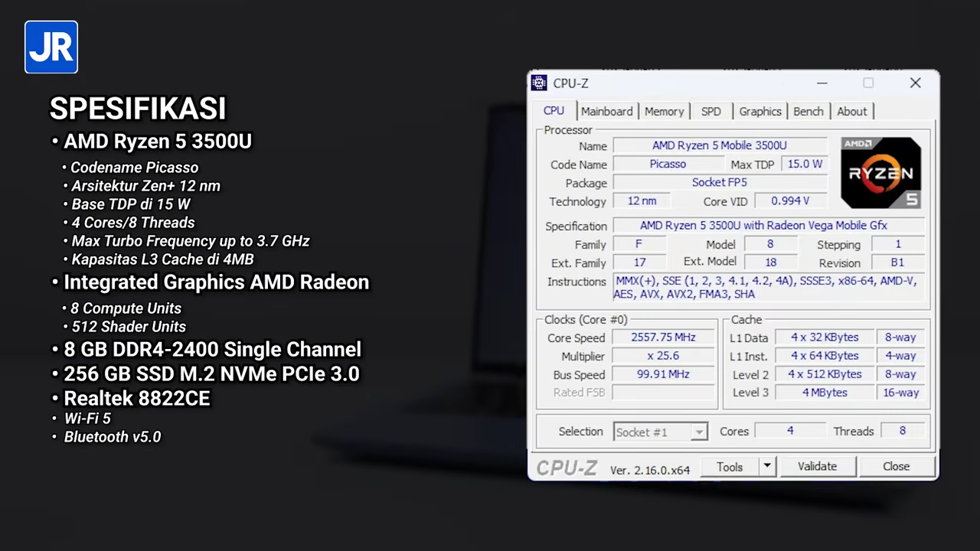
Task: Click the AMD Ryzen 5 logo badge
Action: point(880,173)
